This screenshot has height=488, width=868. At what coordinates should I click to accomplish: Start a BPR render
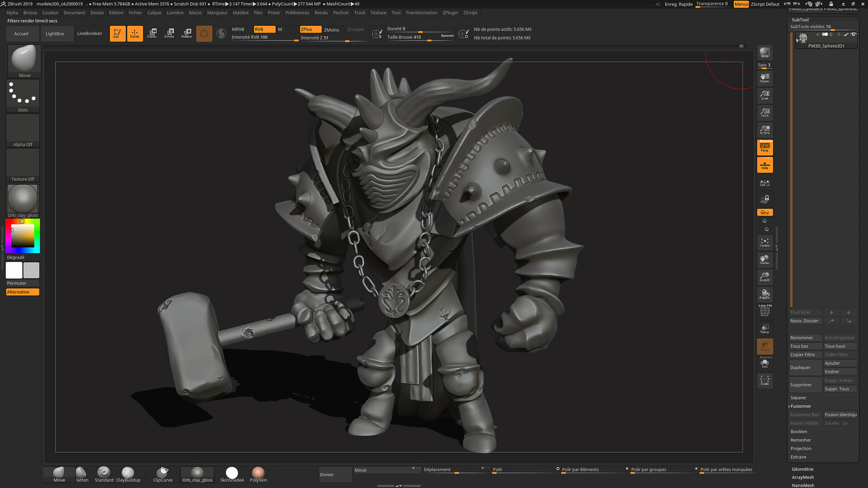(764, 52)
